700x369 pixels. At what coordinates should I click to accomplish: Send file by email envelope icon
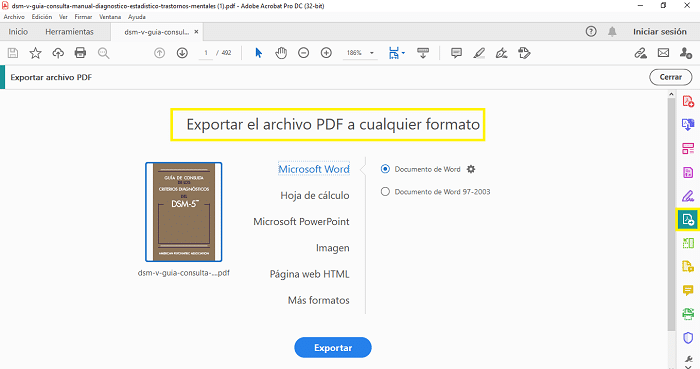pyautogui.click(x=663, y=53)
